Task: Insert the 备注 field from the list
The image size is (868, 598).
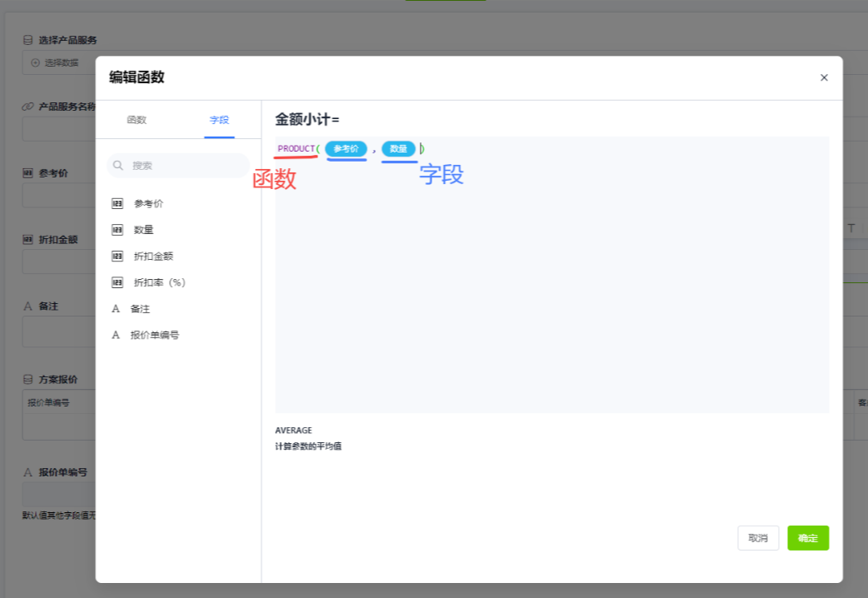Action: (140, 309)
